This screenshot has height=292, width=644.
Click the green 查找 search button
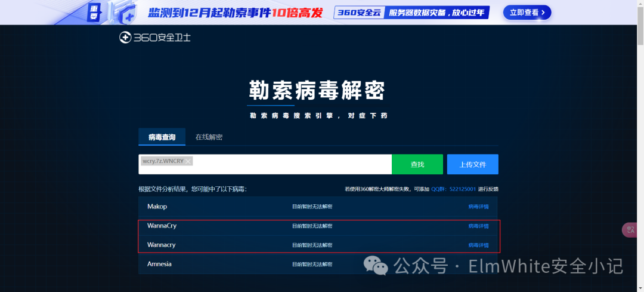(x=417, y=164)
